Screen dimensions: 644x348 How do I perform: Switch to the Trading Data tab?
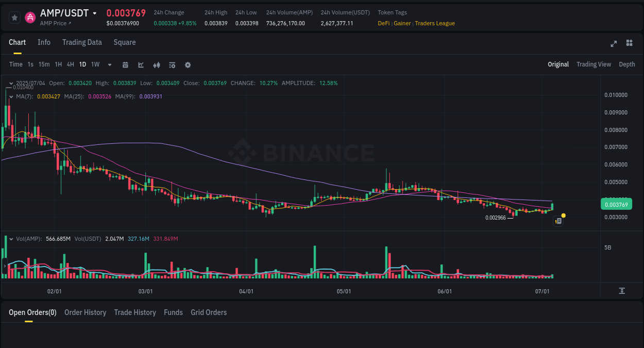click(82, 42)
